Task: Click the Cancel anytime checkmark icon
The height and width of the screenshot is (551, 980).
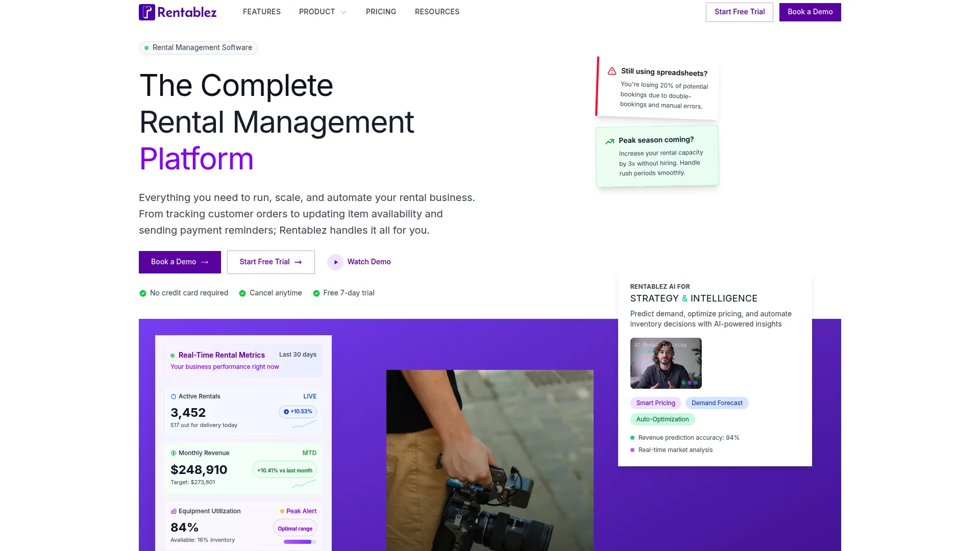Action: (242, 293)
